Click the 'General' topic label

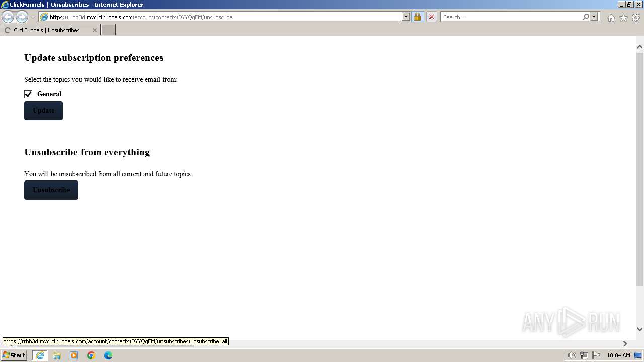tap(49, 94)
